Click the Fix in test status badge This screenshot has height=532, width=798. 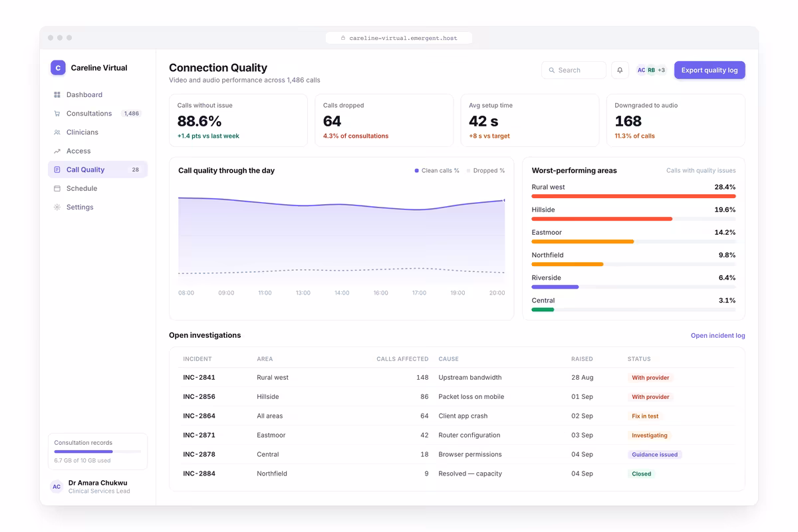point(645,416)
